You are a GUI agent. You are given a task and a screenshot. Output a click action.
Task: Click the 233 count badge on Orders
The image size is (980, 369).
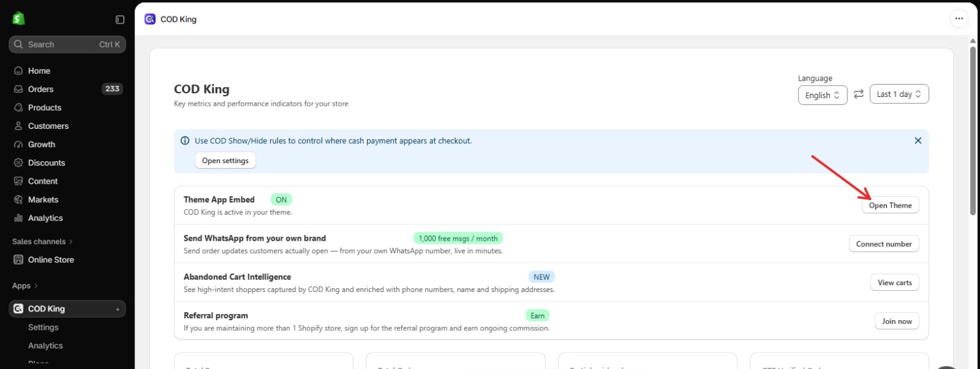pyautogui.click(x=112, y=89)
